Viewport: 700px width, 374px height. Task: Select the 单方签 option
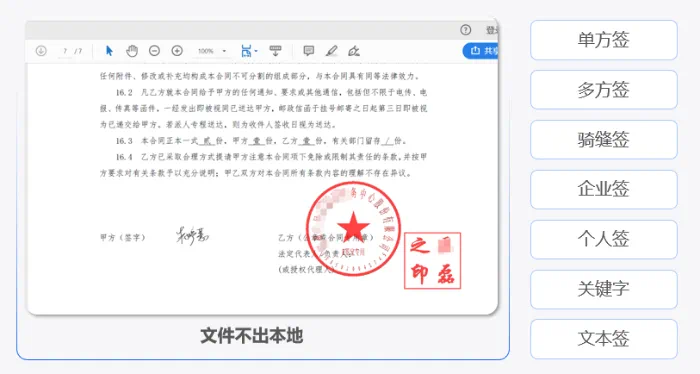point(604,40)
